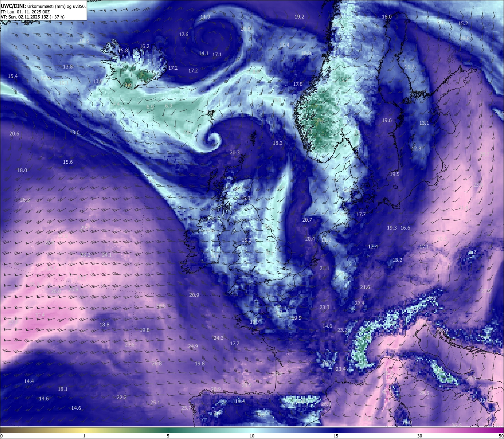Click the '16.2' value over Iceland
Viewport: 504px width, 439px height.
point(145,46)
